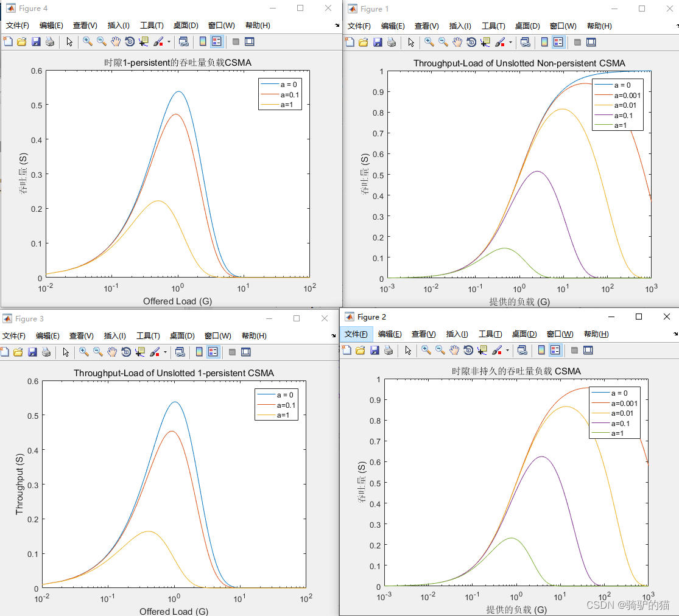Save Figure 3 using the disk icon
This screenshot has width=679, height=616.
click(x=33, y=352)
